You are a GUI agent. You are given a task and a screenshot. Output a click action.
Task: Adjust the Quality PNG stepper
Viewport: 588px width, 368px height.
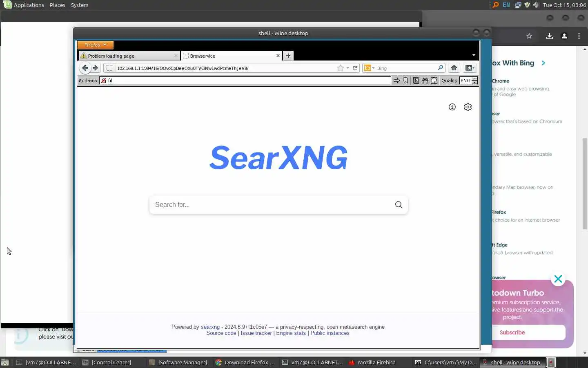[474, 81]
